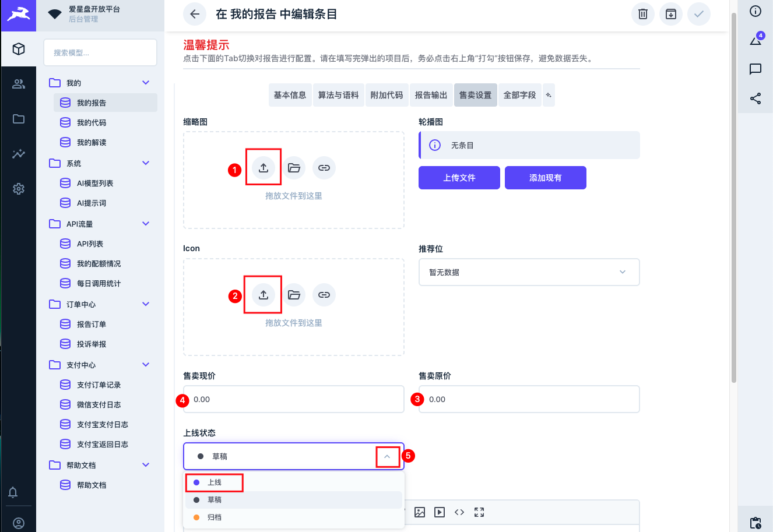This screenshot has height=532, width=773.
Task: Open the 推荐位 dropdown
Action: tap(529, 272)
